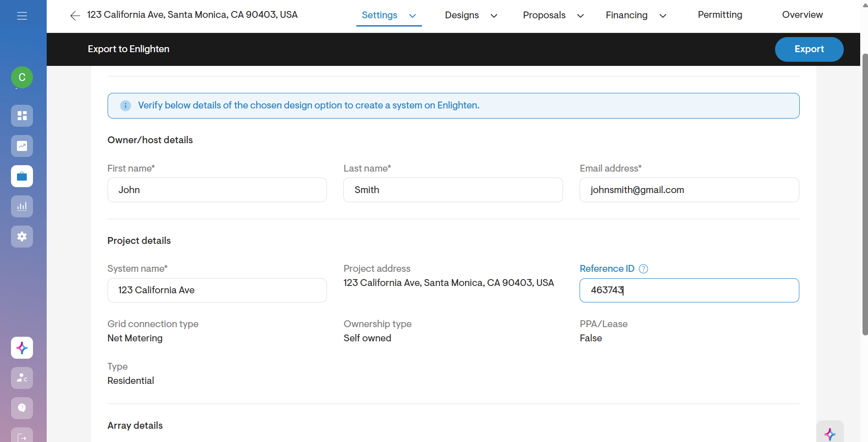Viewport: 868px width, 442px height.
Task: Switch to the Settings tab
Action: (x=380, y=15)
